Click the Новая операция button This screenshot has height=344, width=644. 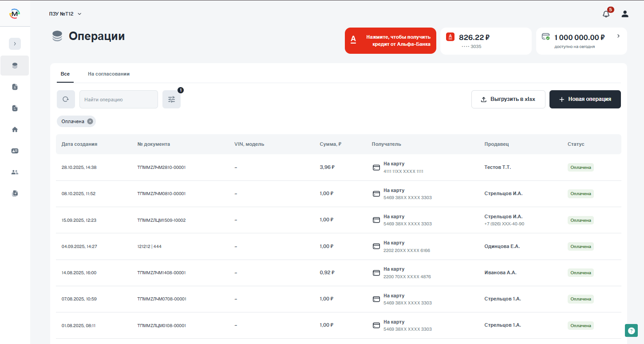click(585, 100)
